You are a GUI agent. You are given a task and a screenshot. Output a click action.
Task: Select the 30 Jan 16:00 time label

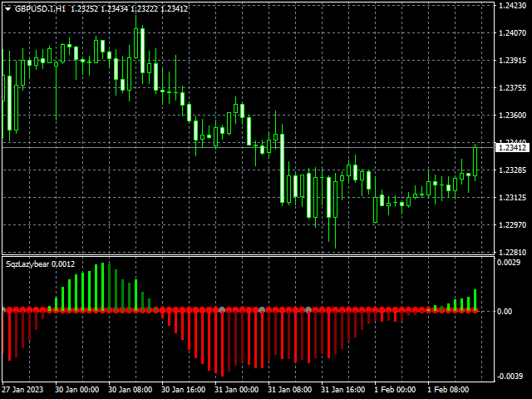[x=184, y=390]
